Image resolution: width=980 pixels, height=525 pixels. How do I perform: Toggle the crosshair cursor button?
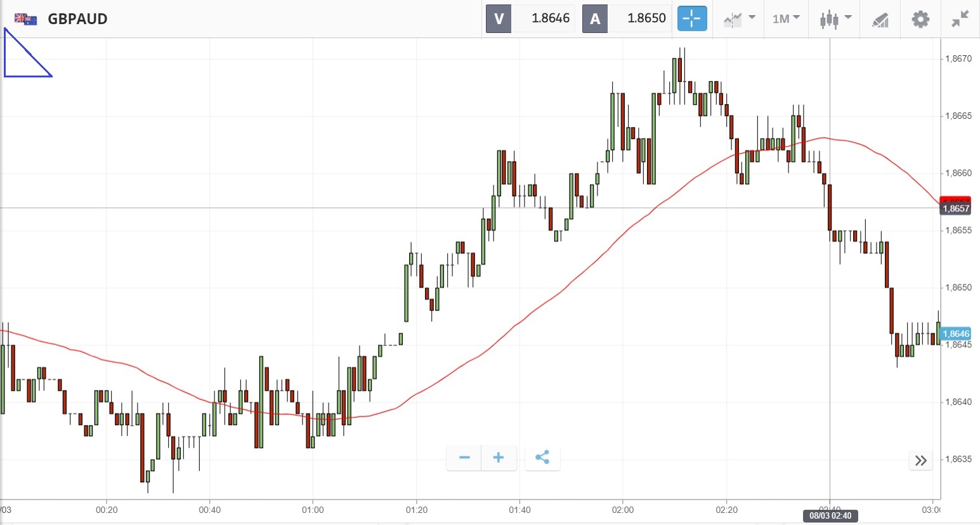pyautogui.click(x=691, y=18)
